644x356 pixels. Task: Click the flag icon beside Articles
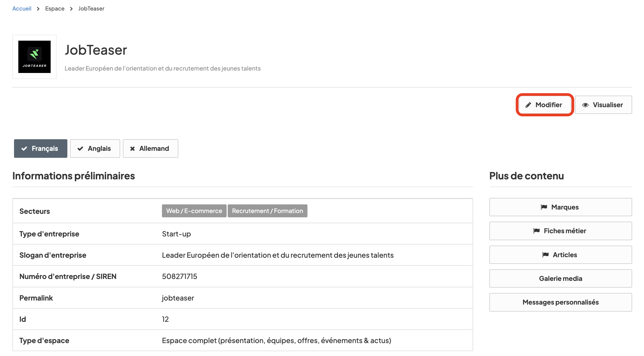click(x=545, y=255)
